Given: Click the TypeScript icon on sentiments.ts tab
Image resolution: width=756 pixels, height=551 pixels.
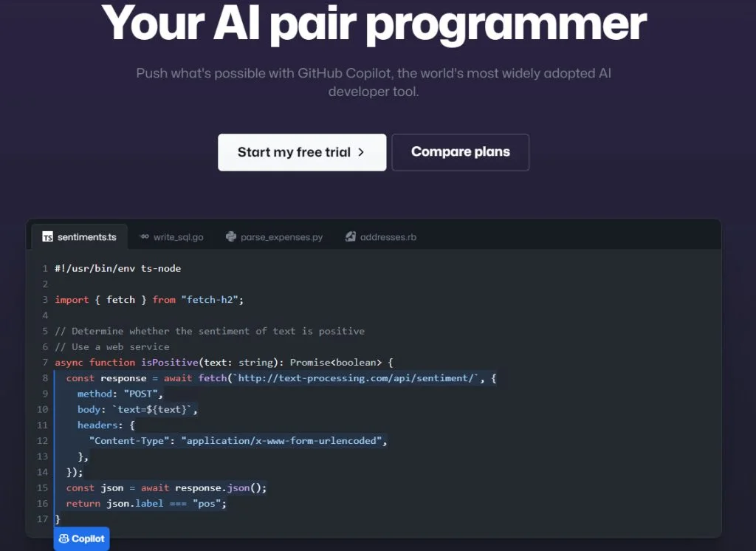Looking at the screenshot, I should 47,237.
